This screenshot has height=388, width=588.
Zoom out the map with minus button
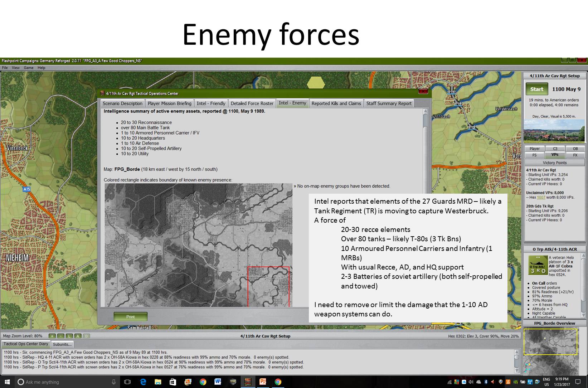pos(61,336)
